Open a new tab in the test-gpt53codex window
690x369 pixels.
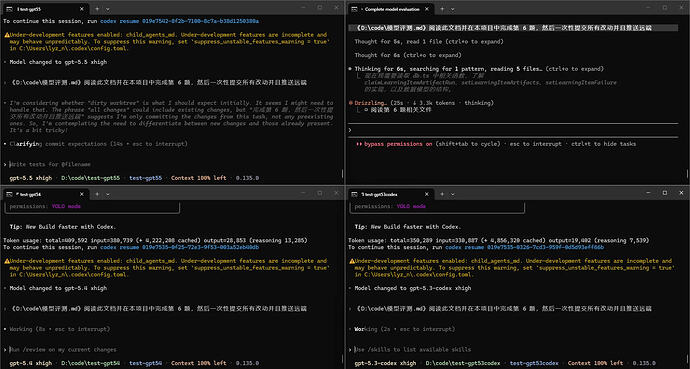[x=442, y=194]
